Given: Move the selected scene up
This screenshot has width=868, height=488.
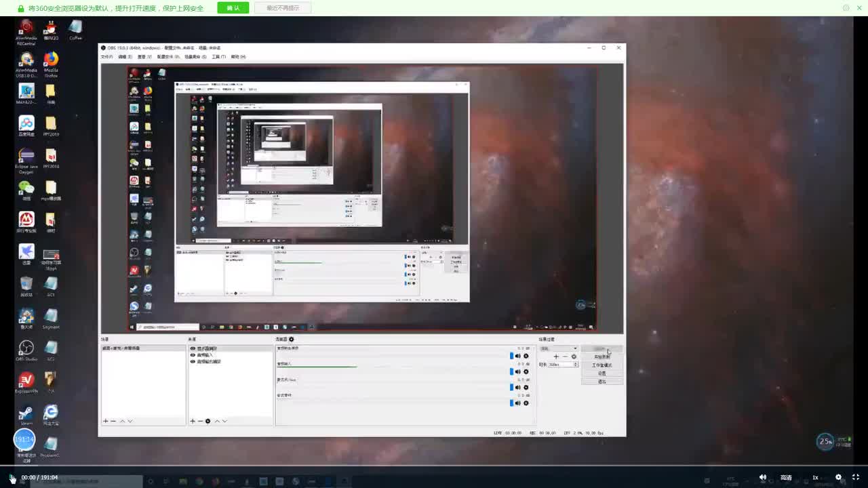Looking at the screenshot, I should tap(123, 421).
